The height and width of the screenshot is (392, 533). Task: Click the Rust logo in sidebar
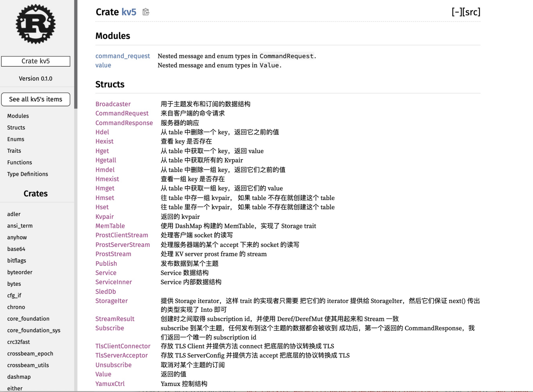click(36, 24)
